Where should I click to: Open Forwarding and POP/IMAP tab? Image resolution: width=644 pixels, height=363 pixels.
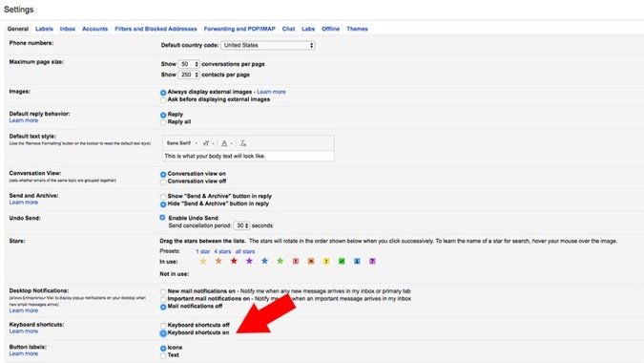[x=239, y=29]
